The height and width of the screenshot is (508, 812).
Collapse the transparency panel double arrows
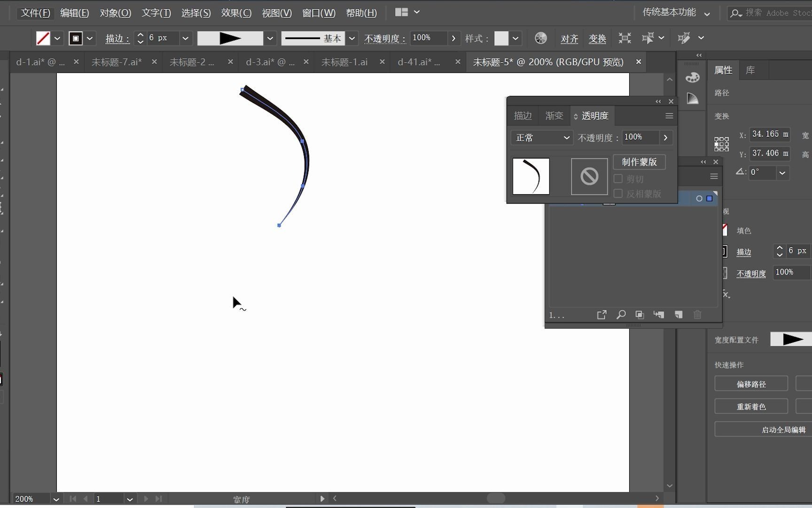coord(658,102)
